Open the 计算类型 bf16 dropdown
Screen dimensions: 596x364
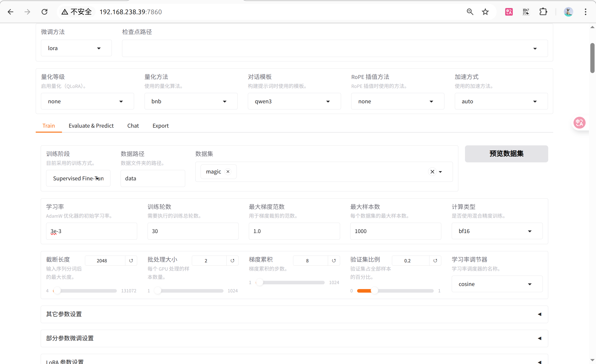click(497, 231)
